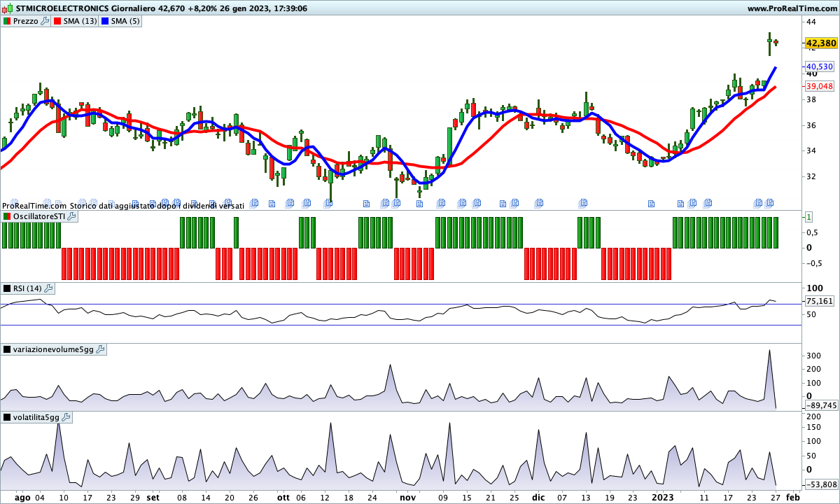Click the black square icon before variazionevolume5gg

click(6, 349)
